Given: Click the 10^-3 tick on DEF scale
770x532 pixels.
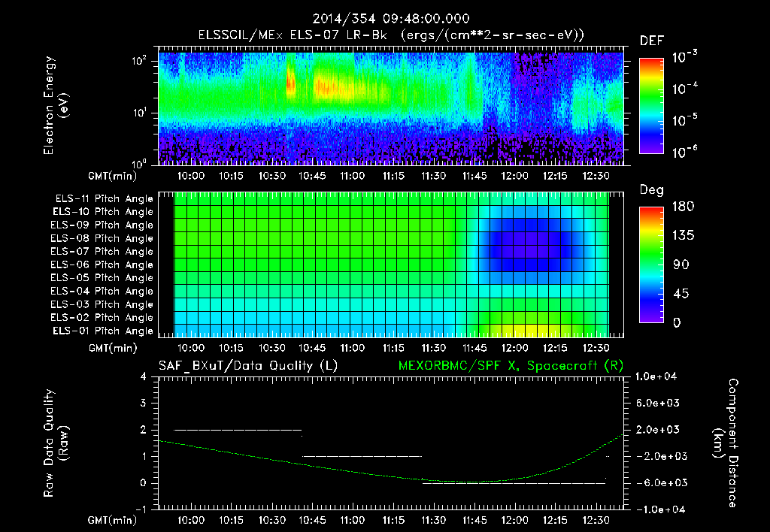Looking at the screenshot, I should 685,57.
